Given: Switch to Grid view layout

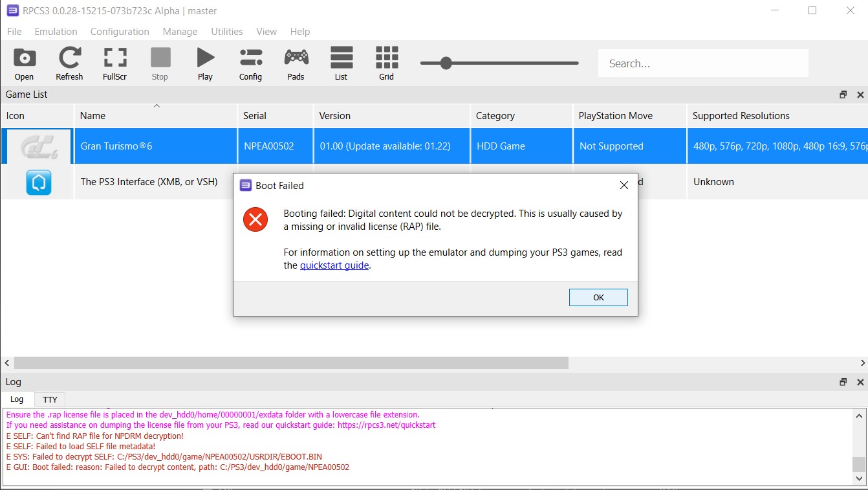Looking at the screenshot, I should (386, 63).
